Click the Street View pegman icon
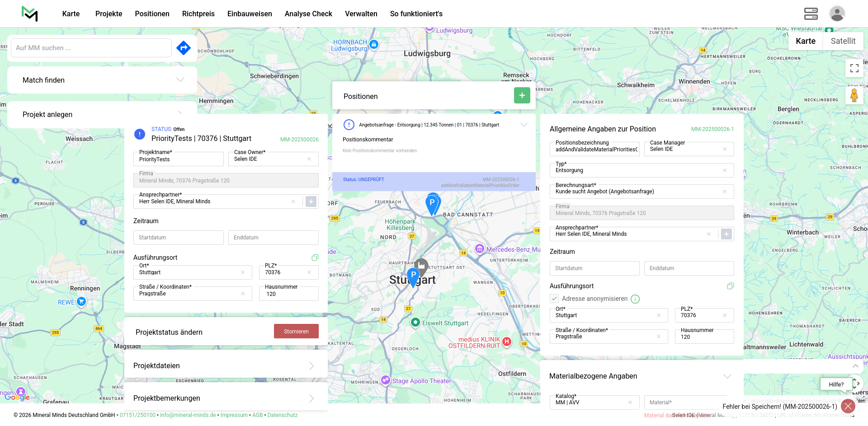 pos(854,96)
